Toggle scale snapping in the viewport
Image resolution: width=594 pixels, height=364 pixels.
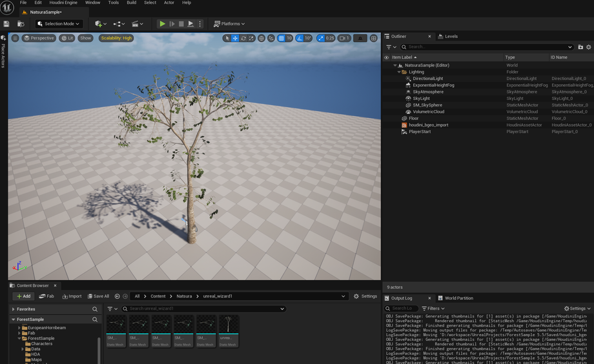[321, 38]
